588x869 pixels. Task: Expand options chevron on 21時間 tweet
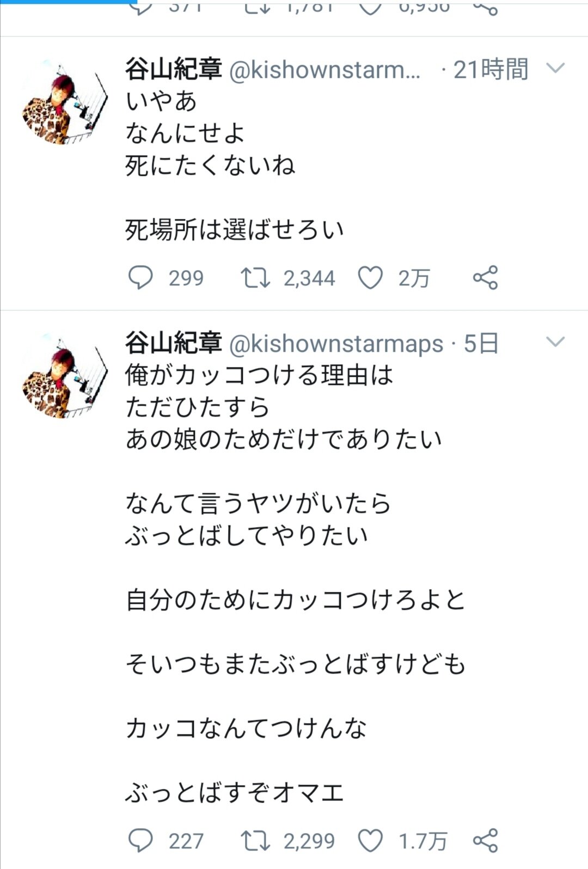(555, 69)
